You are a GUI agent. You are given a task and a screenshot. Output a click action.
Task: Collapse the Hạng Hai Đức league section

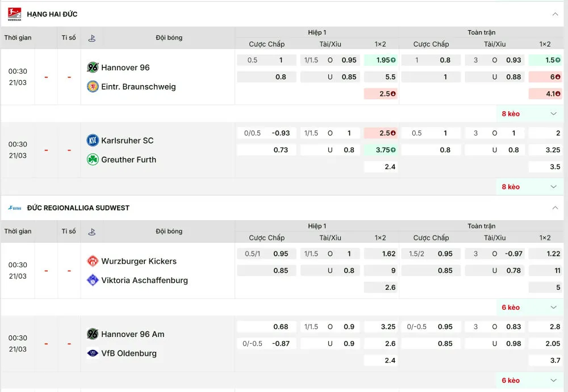[x=555, y=14]
